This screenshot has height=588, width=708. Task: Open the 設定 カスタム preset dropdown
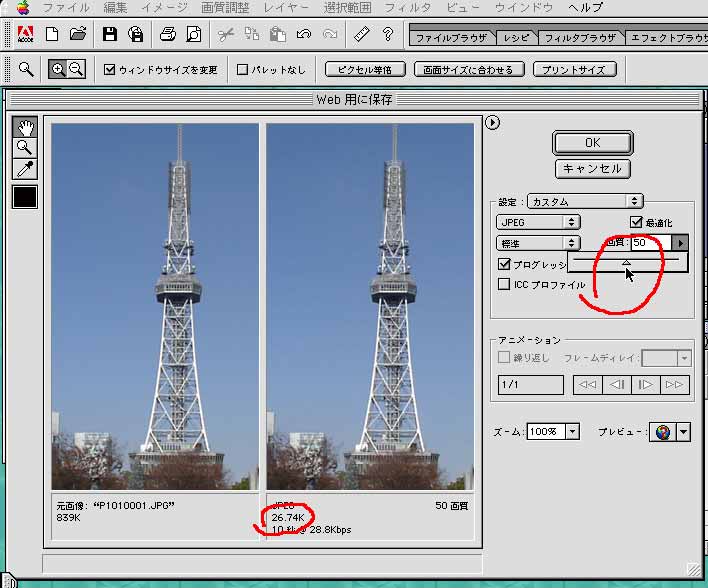coord(585,201)
